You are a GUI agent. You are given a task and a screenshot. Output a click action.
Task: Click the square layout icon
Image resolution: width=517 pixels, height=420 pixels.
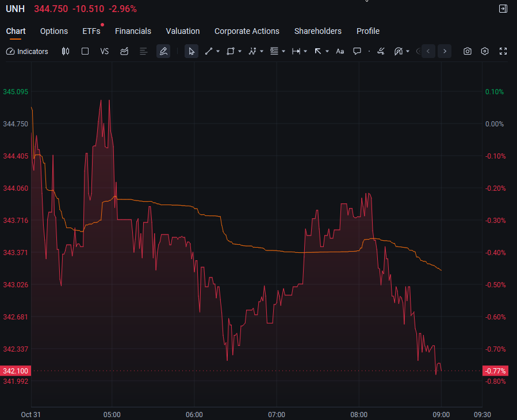tap(85, 51)
